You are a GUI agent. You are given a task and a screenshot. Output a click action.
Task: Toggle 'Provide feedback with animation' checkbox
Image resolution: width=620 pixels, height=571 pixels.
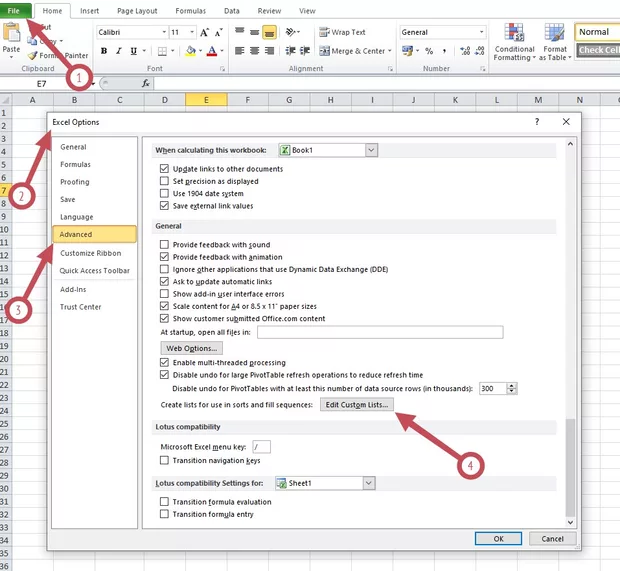pos(164,257)
